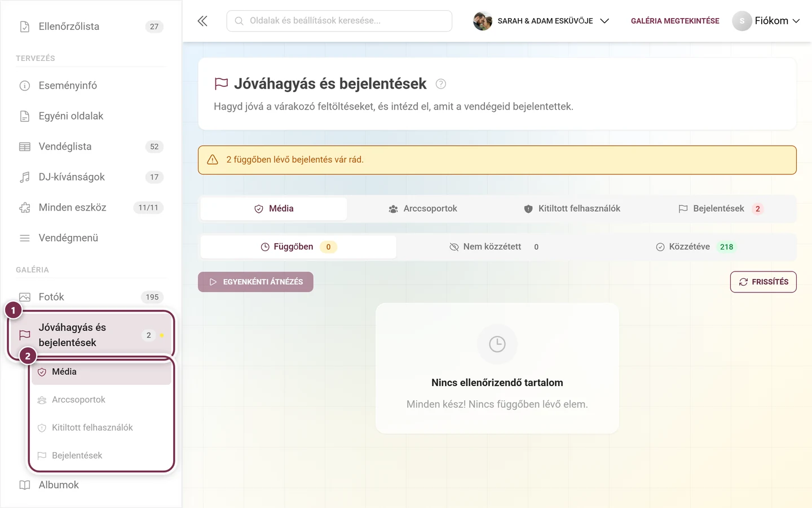This screenshot has width=812, height=508.
Task: Click the 27 badge next to Ellenőrzőlista
Action: pyautogui.click(x=155, y=27)
